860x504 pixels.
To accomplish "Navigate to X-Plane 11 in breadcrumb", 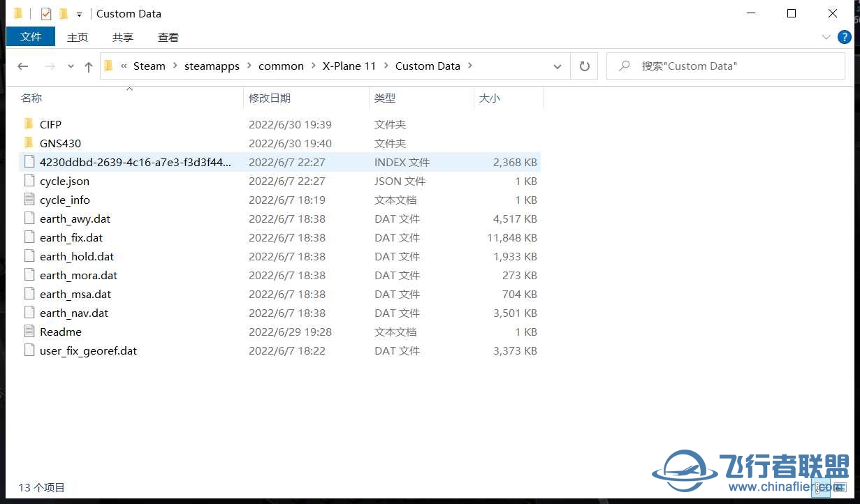I will [x=349, y=66].
